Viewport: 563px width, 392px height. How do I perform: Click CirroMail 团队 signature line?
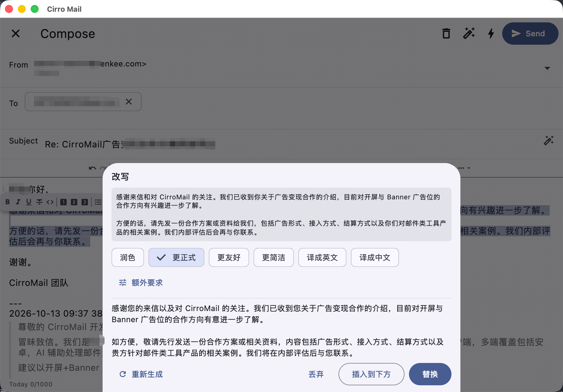pos(39,283)
